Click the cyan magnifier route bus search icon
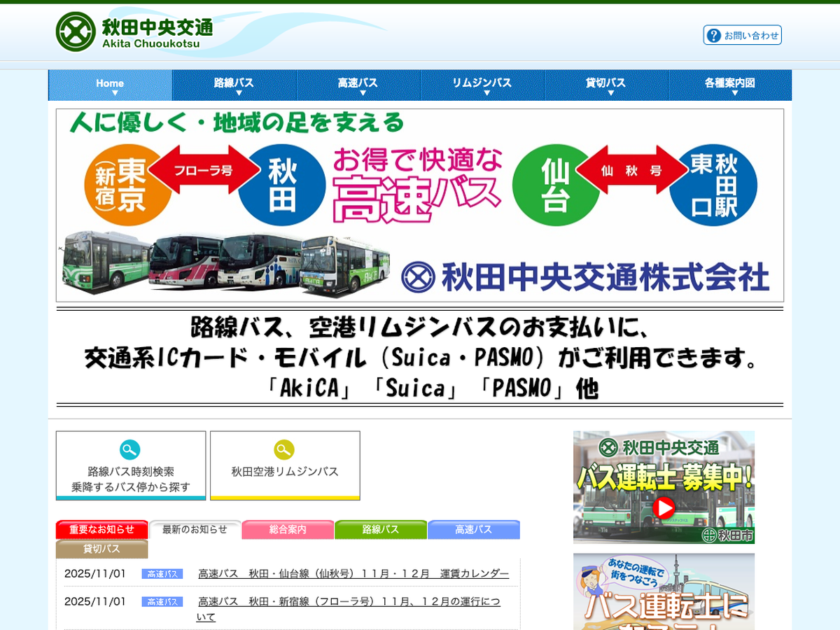Screen dimensions: 840x630 [x=130, y=449]
